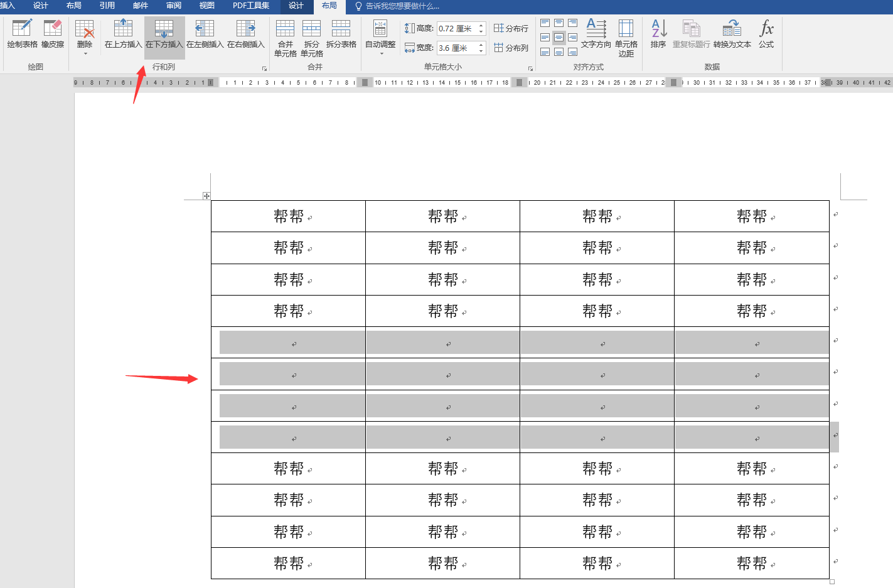Align cell text top right

point(572,23)
